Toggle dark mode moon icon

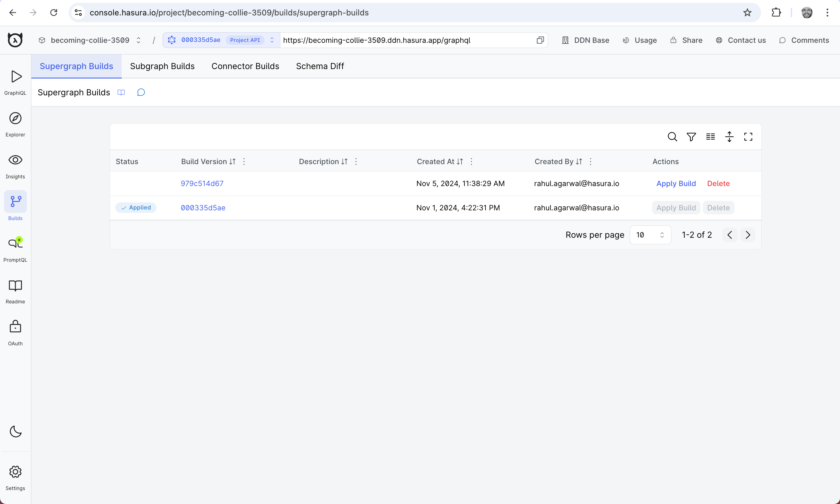pos(15,431)
